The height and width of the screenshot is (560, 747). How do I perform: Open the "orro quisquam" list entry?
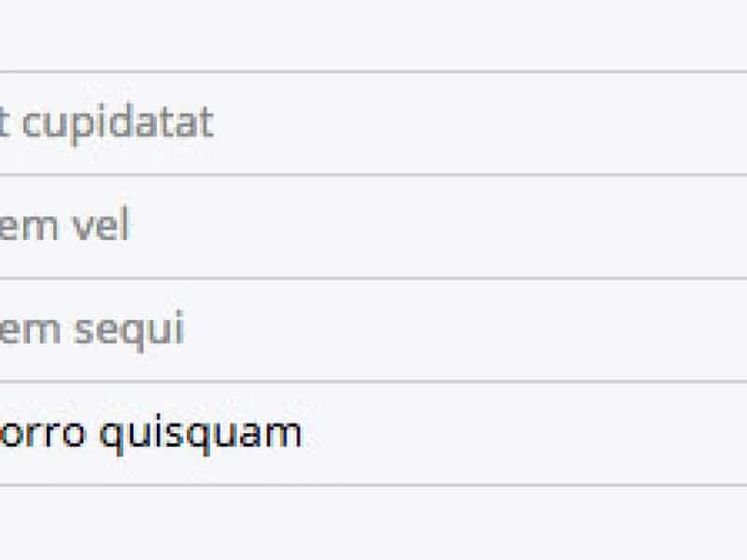(x=373, y=434)
